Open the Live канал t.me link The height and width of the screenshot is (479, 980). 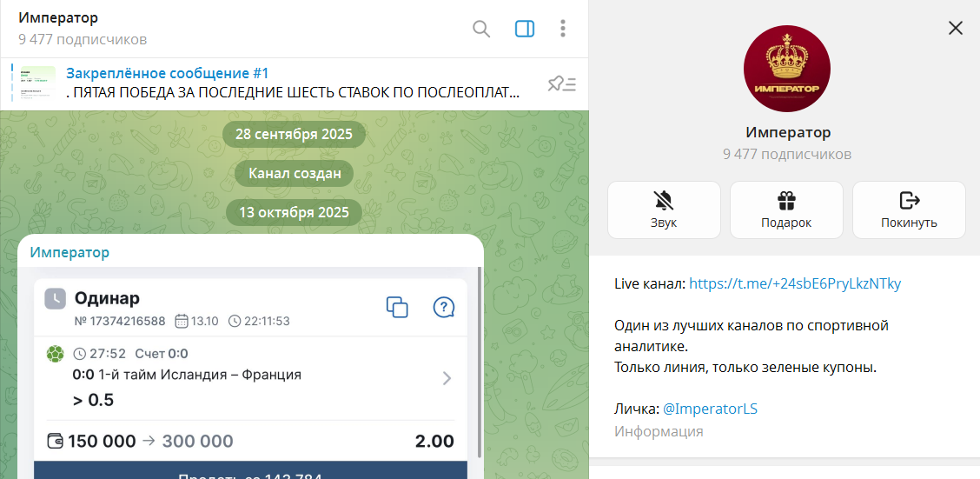click(x=795, y=284)
